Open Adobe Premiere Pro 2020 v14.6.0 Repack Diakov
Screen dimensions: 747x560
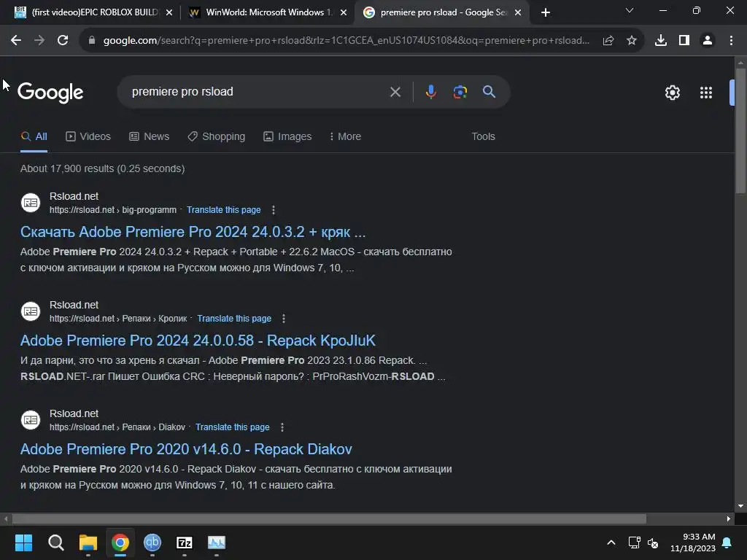click(x=186, y=449)
